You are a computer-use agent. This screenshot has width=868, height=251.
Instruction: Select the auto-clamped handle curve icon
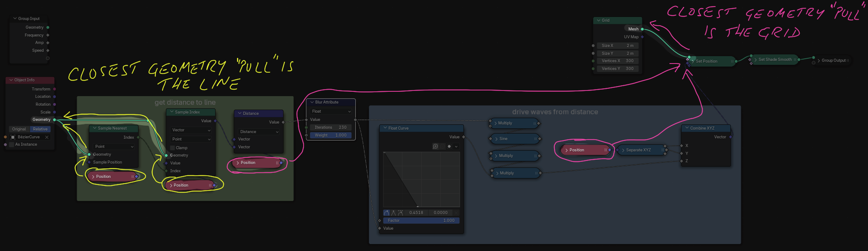tap(400, 213)
